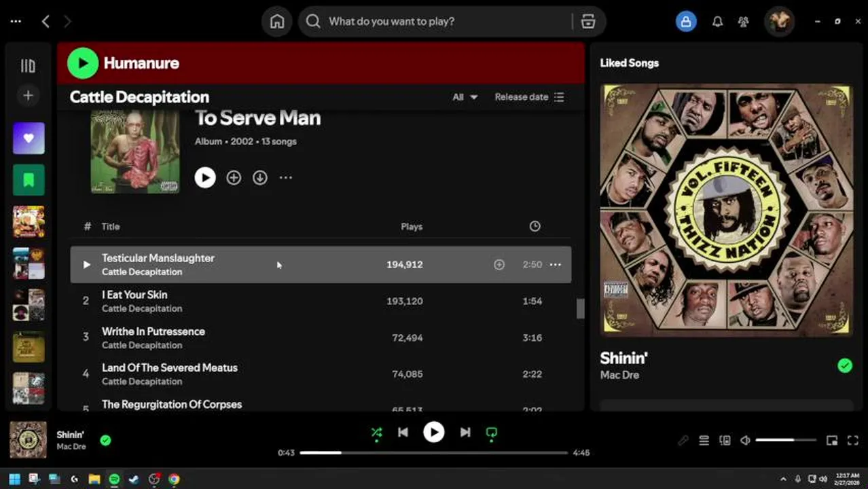This screenshot has width=868, height=489.
Task: Open Shinin' title in the right panel
Action: [x=624, y=358]
